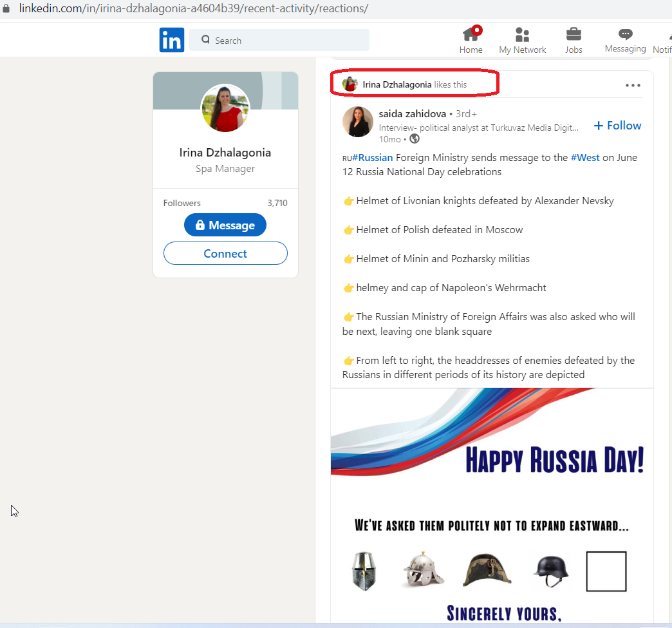
Task: Open Irina Dzhalagonia name link in sidebar
Action: coord(225,153)
